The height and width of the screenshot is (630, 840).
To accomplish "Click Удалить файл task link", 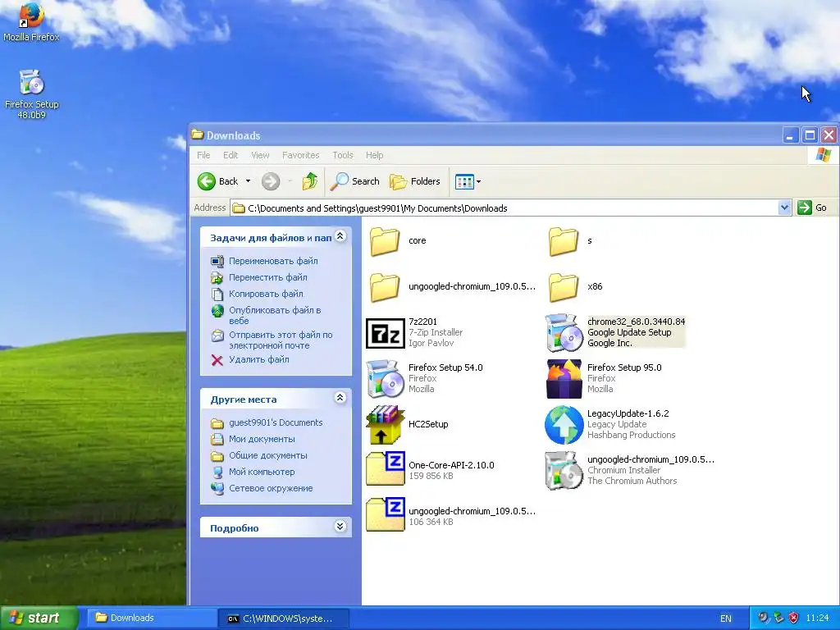I will 258,359.
